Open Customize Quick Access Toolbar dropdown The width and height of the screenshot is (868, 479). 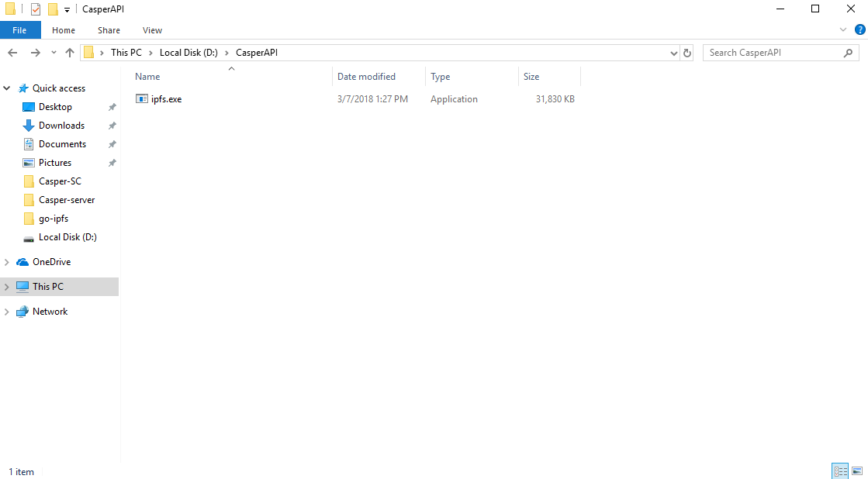tap(67, 9)
